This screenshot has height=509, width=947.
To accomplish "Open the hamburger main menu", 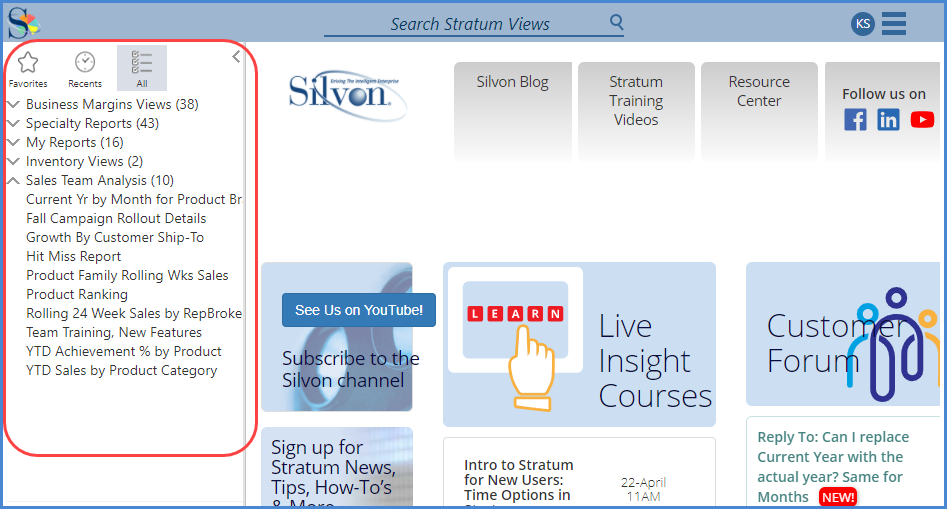I will [x=894, y=23].
